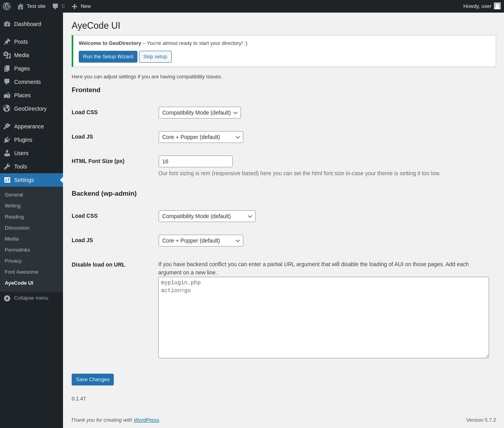Click the Save Changes button
This screenshot has height=428, width=504.
93,380
